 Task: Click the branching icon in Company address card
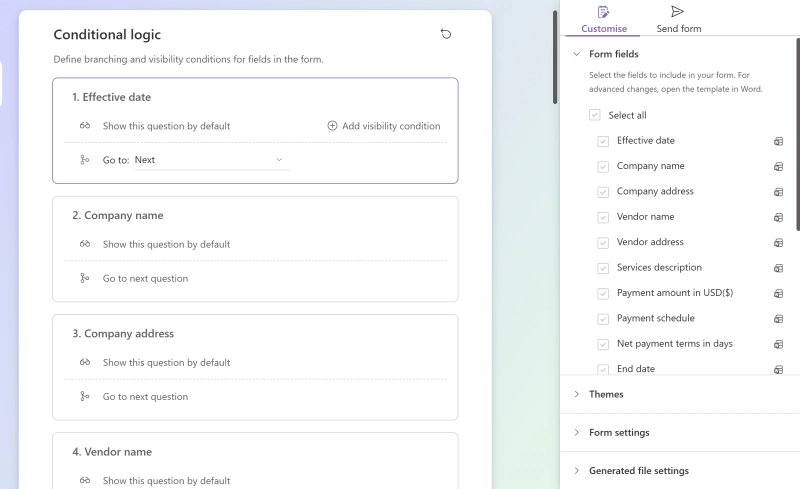click(x=85, y=396)
